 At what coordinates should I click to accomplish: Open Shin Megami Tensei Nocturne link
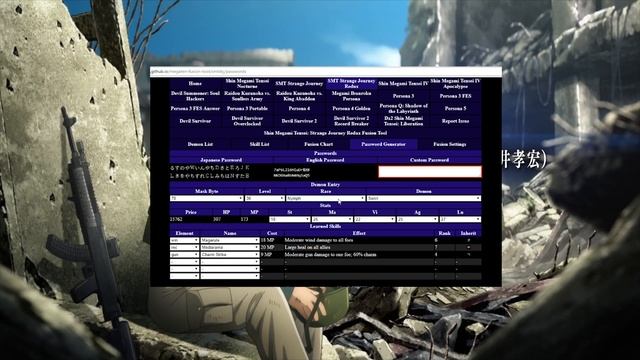[247, 84]
